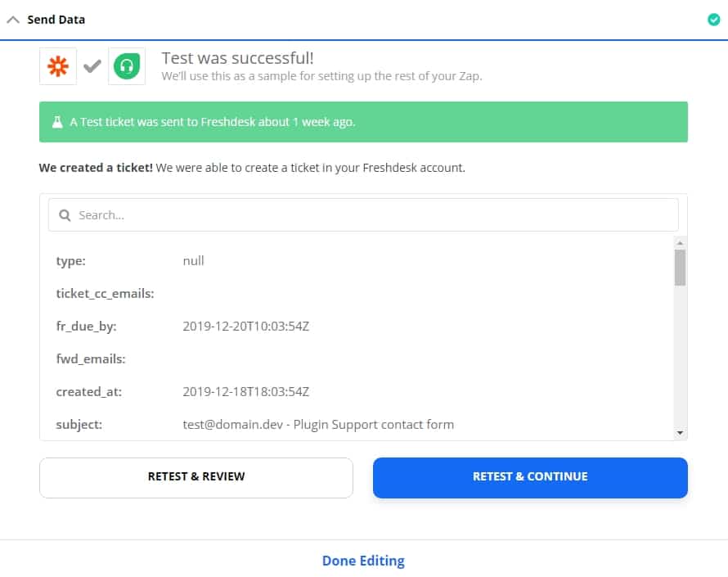Click the results list scrollbar thumb
The width and height of the screenshot is (728, 577).
680,268
